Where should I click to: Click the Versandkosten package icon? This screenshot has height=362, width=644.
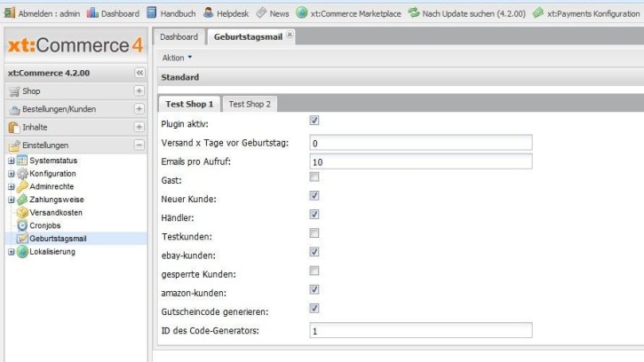pos(22,213)
